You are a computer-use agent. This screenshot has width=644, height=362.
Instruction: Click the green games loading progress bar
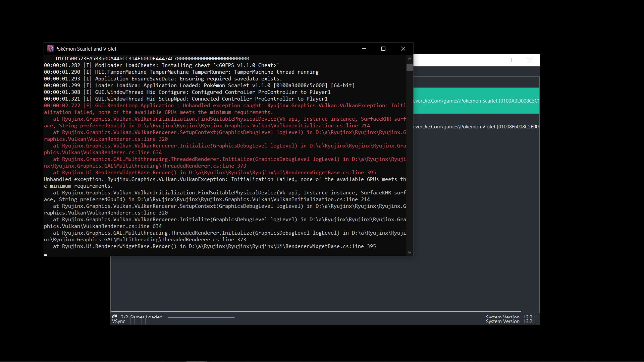201,317
